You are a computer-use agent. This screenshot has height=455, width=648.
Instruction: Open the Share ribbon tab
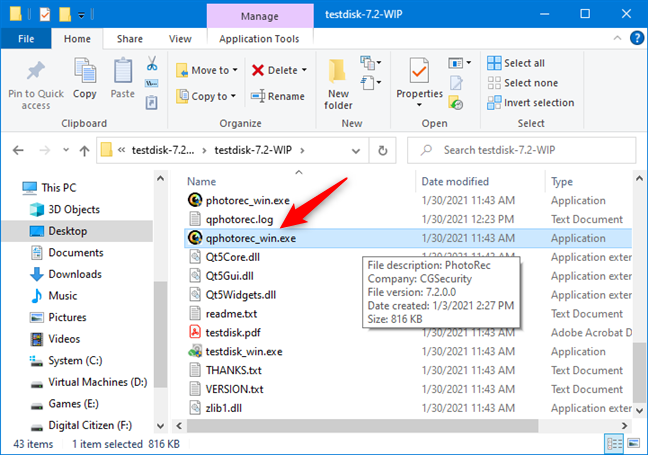click(x=129, y=39)
